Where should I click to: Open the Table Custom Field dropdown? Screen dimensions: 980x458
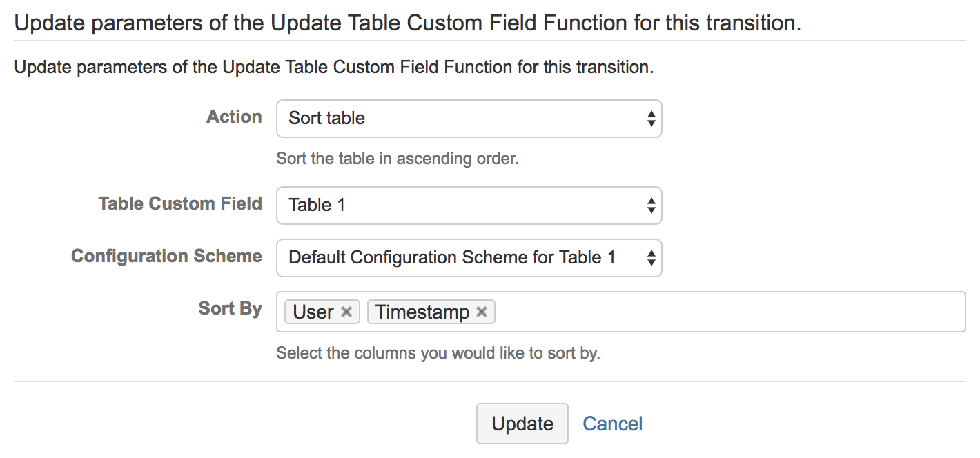tap(469, 206)
